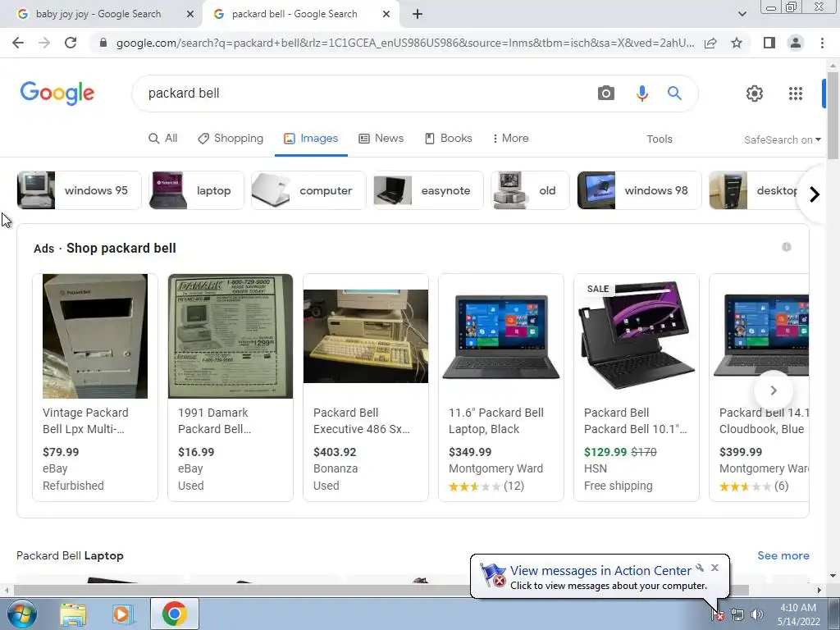Start voice search with microphone icon
Screen dimensions: 840x630
(x=641, y=94)
